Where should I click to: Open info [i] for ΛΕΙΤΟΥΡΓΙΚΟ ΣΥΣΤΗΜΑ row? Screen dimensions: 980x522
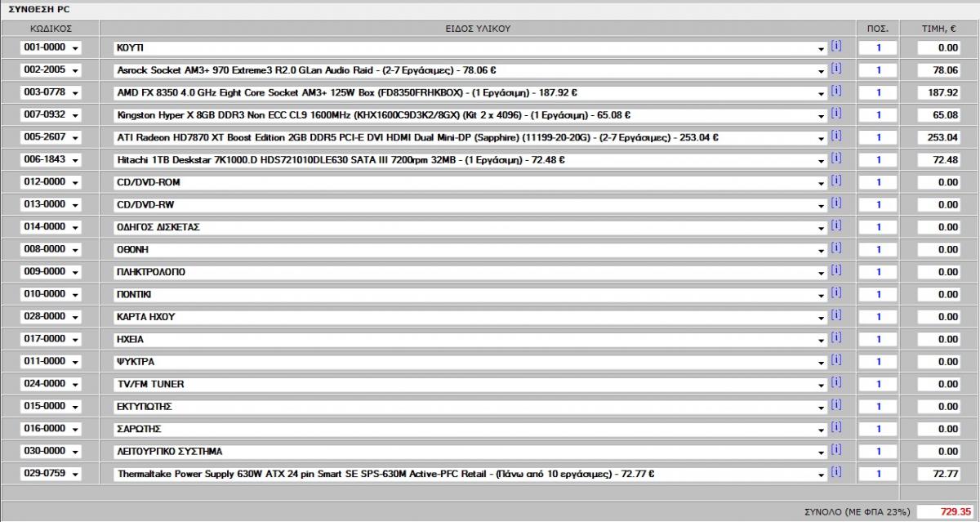click(835, 450)
